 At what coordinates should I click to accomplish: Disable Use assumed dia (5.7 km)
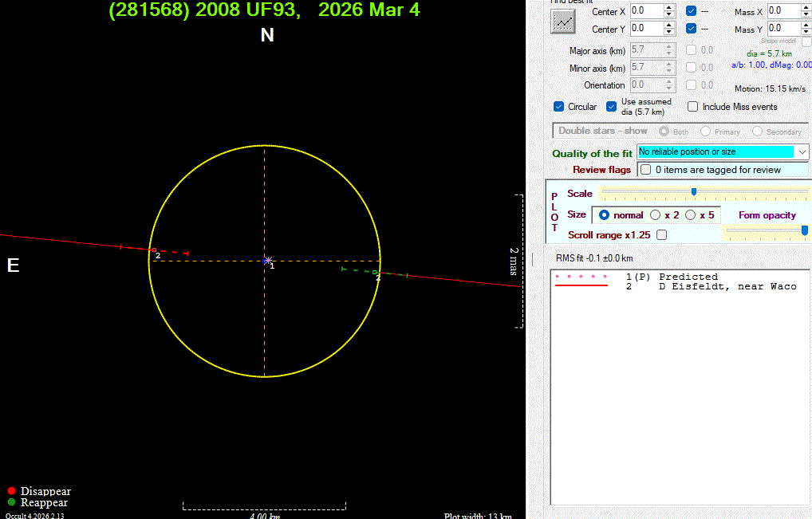(x=612, y=107)
